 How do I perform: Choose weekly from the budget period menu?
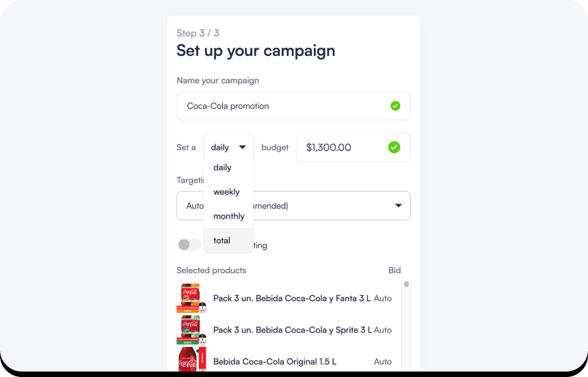click(x=226, y=192)
